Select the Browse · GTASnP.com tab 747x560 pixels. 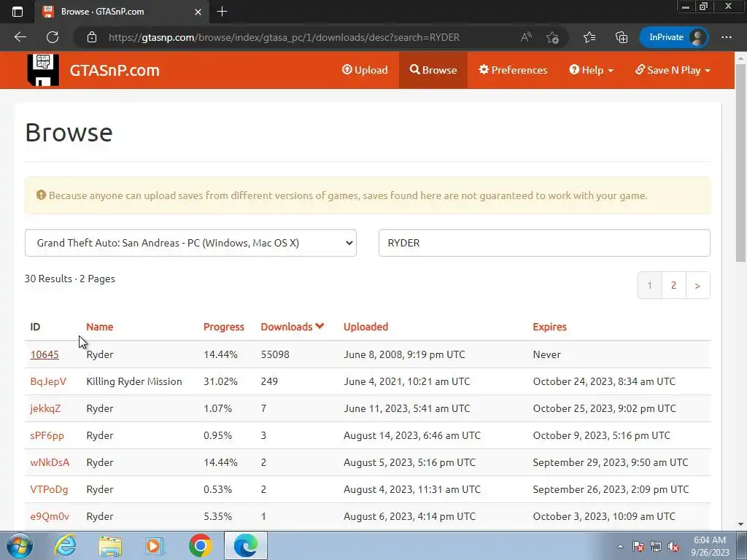pyautogui.click(x=122, y=12)
